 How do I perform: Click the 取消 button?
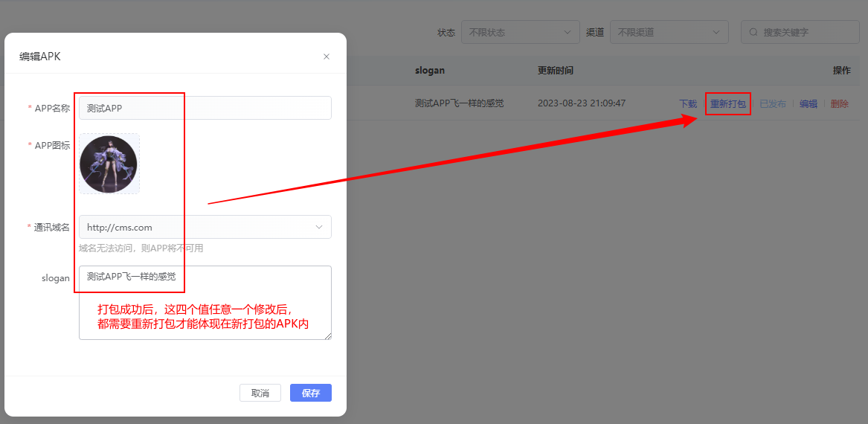pyautogui.click(x=260, y=393)
